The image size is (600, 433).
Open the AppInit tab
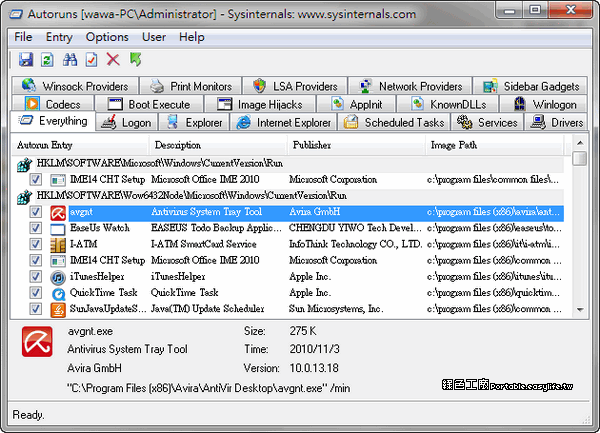click(x=356, y=104)
